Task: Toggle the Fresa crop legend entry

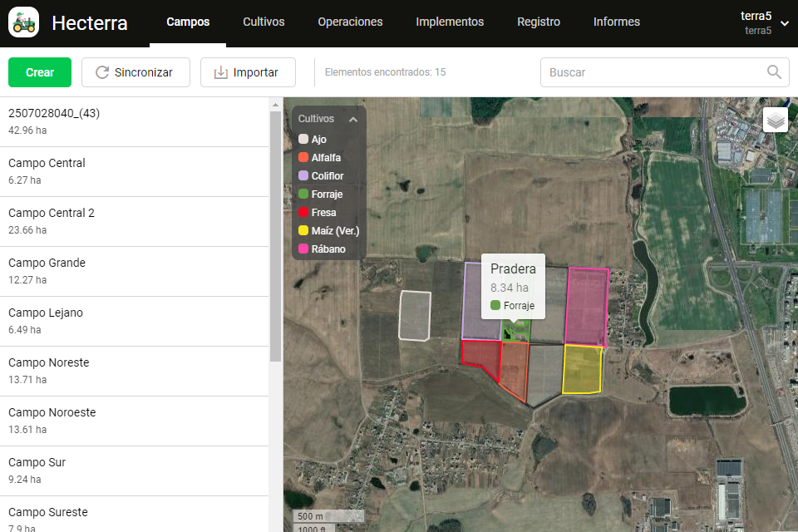Action: click(x=323, y=213)
